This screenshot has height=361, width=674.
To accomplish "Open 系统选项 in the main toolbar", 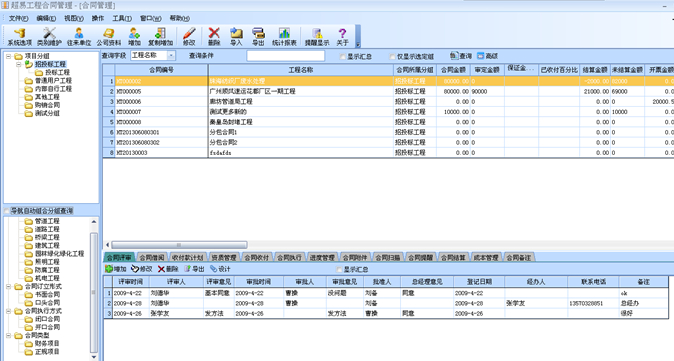I will click(x=19, y=37).
